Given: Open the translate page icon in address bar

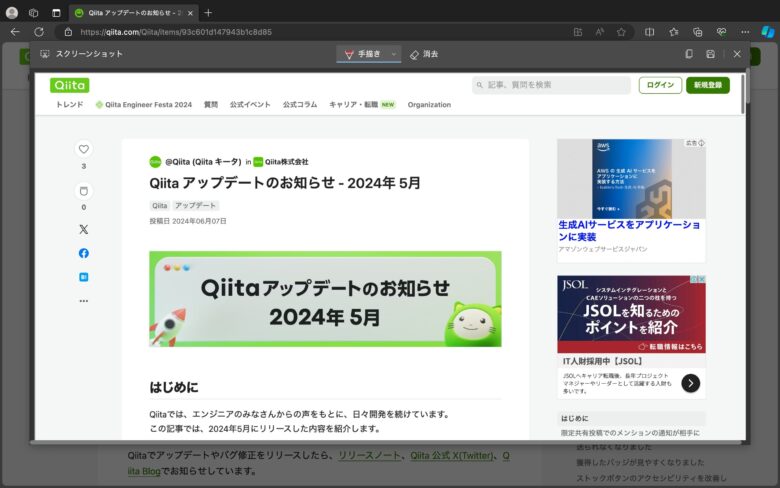Looking at the screenshot, I should 578,32.
